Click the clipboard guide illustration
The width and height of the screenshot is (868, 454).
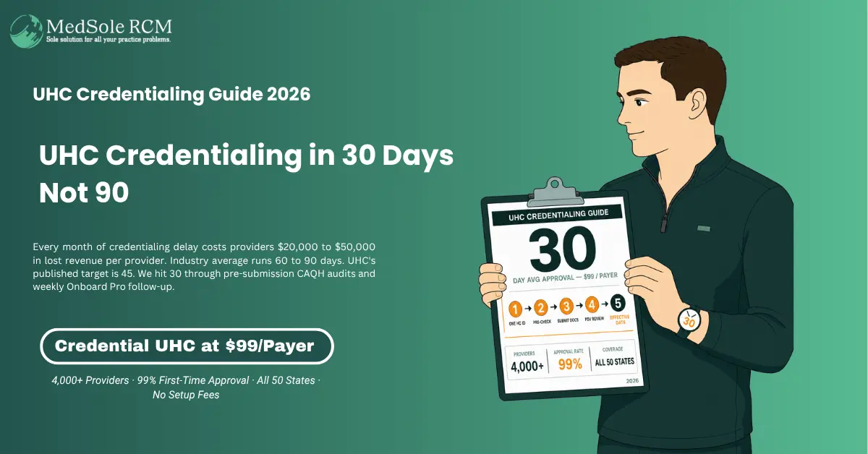(564, 289)
